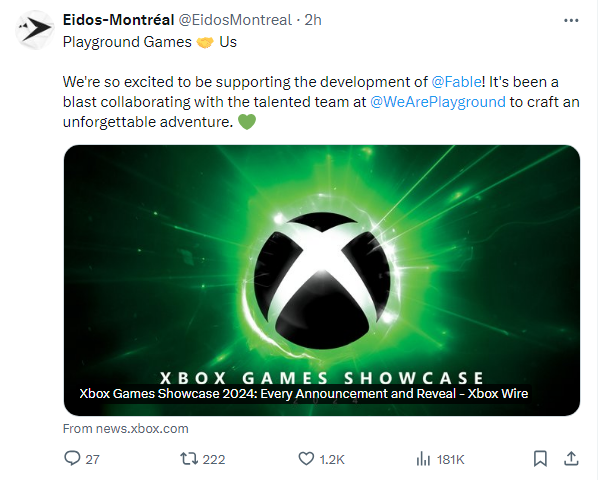Repost this tweet using retweet icon
This screenshot has width=601, height=480.
click(186, 458)
